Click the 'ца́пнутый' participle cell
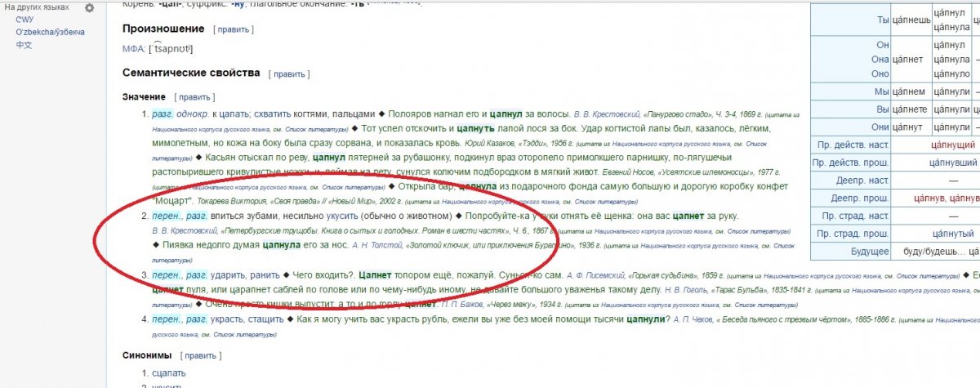 (952, 234)
